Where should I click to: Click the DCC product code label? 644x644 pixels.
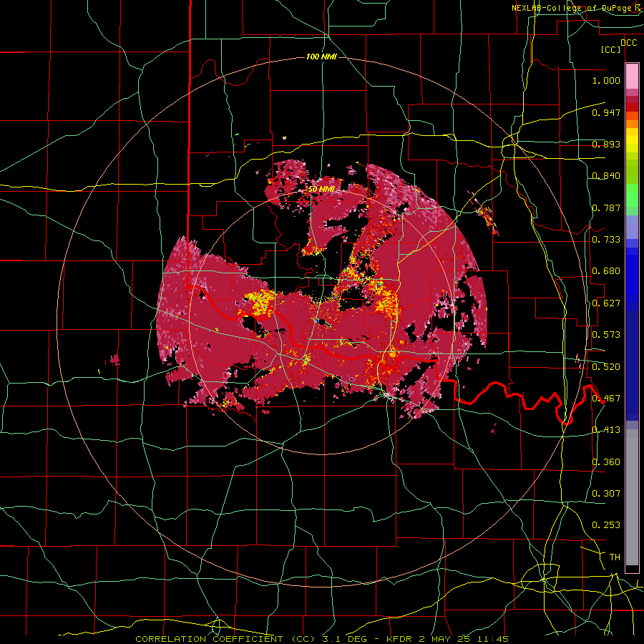(629, 43)
